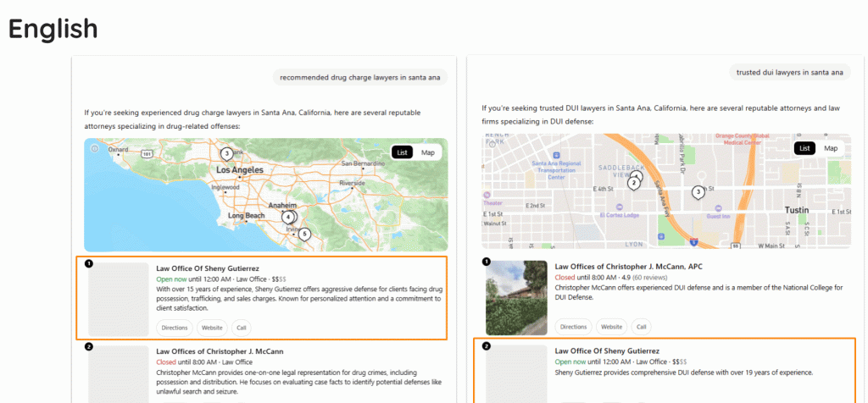Click the Oxnard label on the map

[x=119, y=149]
